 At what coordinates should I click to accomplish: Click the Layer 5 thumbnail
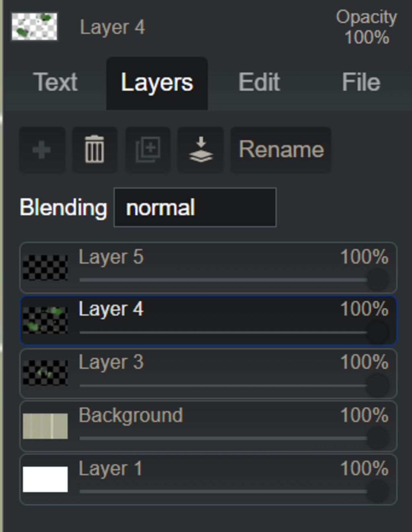click(x=45, y=267)
